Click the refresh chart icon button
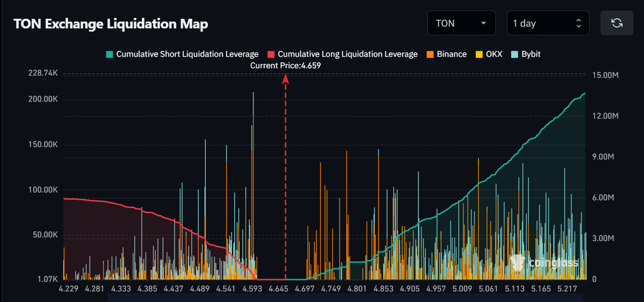This screenshot has height=302, width=644. click(x=616, y=23)
